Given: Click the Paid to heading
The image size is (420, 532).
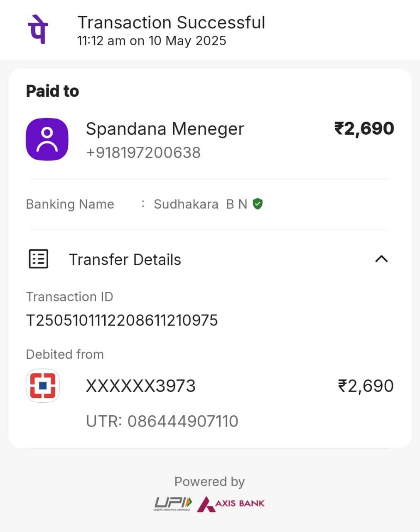Looking at the screenshot, I should click(52, 91).
